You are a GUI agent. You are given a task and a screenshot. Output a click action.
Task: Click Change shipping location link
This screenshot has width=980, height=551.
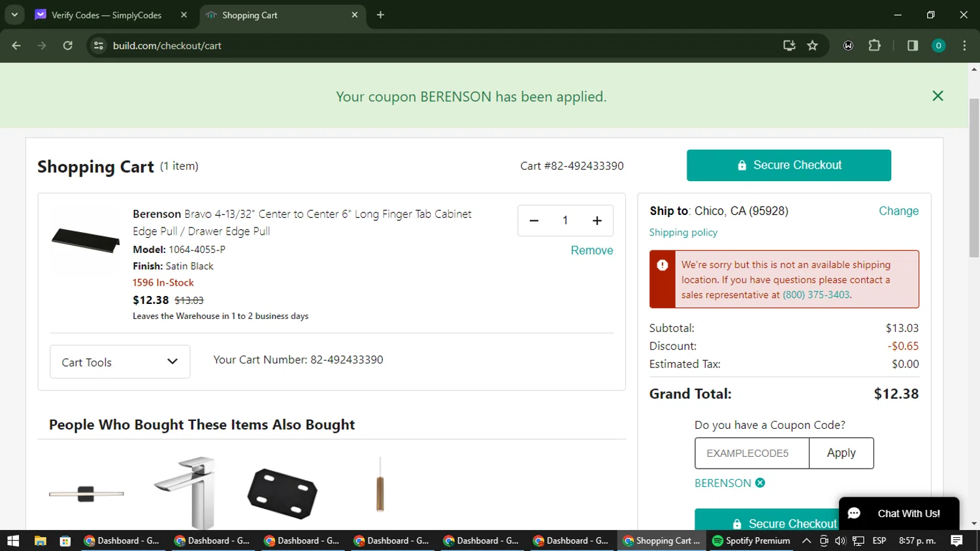[x=898, y=211]
